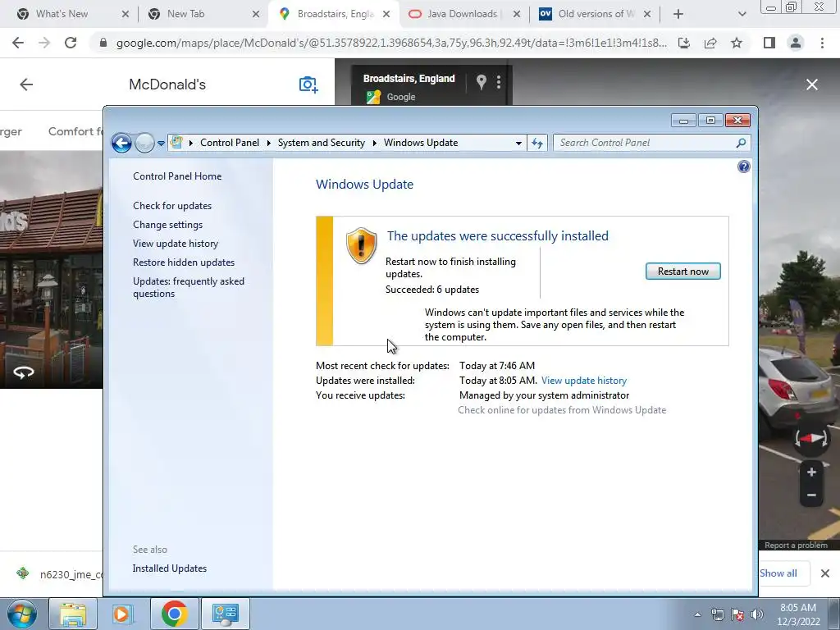Open View update history in left sidebar
Image resolution: width=840 pixels, height=630 pixels.
[176, 243]
